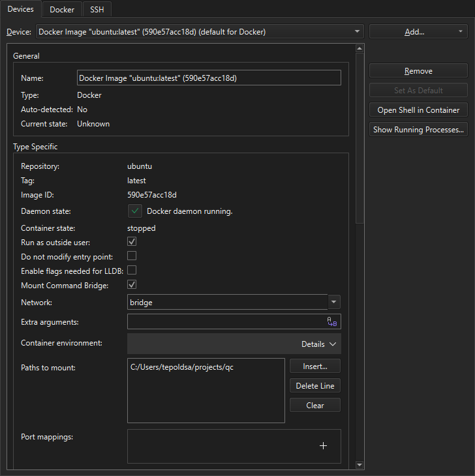
Task: Toggle Mount Command Bridge checkbox
Action: (132, 285)
